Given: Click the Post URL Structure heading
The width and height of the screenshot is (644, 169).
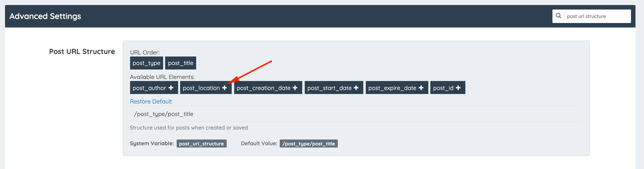Looking at the screenshot, I should pos(82,51).
